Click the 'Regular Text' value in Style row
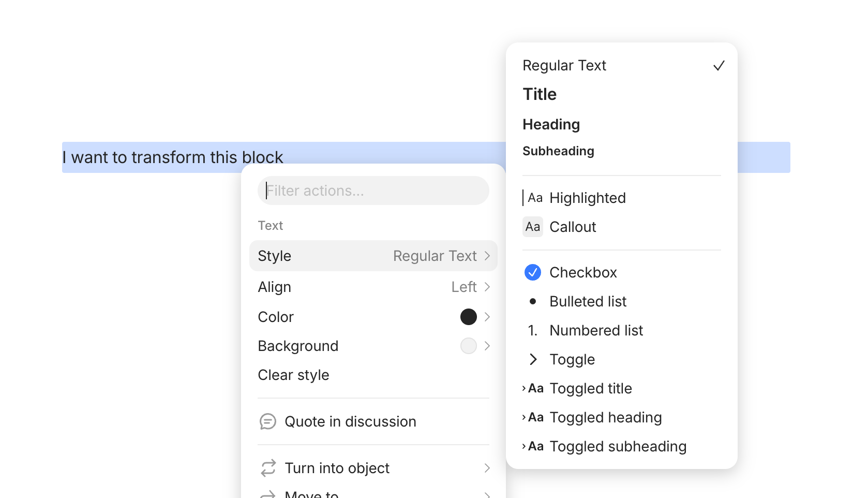The image size is (868, 498). [435, 256]
